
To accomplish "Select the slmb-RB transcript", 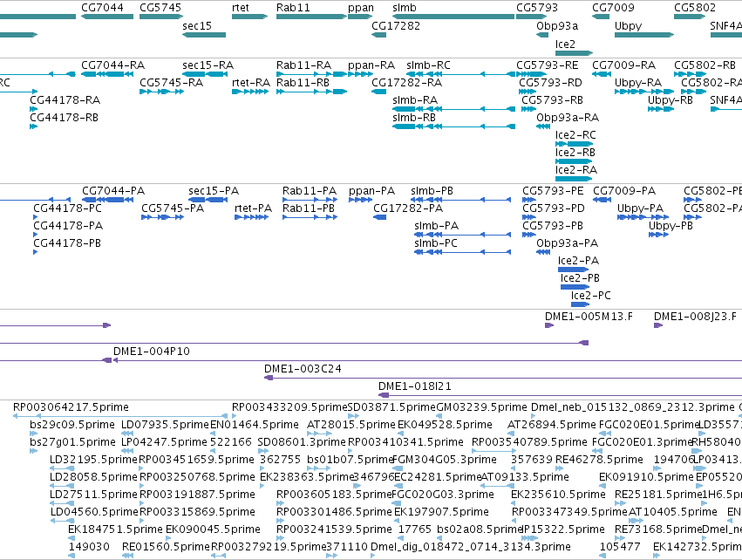I will click(x=453, y=126).
